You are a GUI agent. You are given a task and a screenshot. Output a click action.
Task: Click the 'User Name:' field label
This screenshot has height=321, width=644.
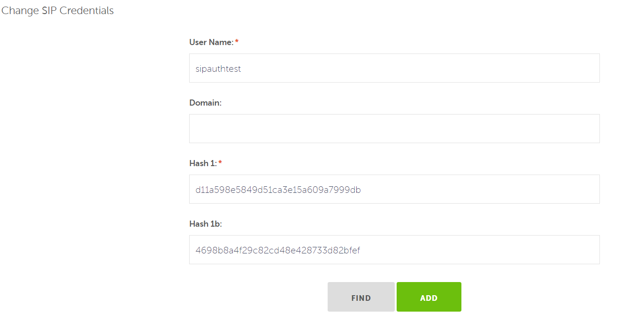pos(211,42)
